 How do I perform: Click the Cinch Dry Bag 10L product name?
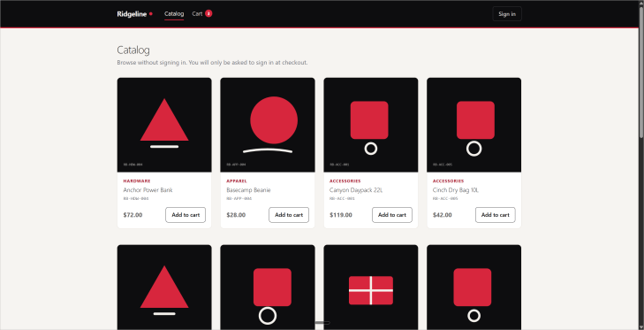click(x=456, y=190)
